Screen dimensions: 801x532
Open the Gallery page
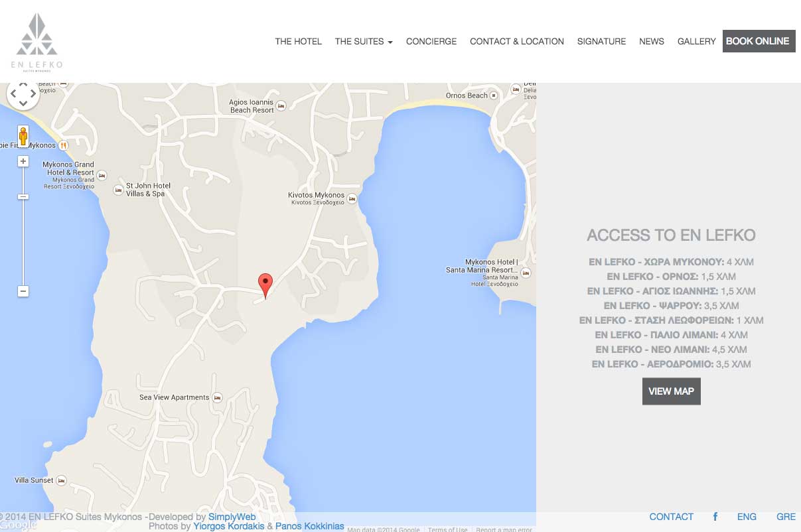point(696,41)
